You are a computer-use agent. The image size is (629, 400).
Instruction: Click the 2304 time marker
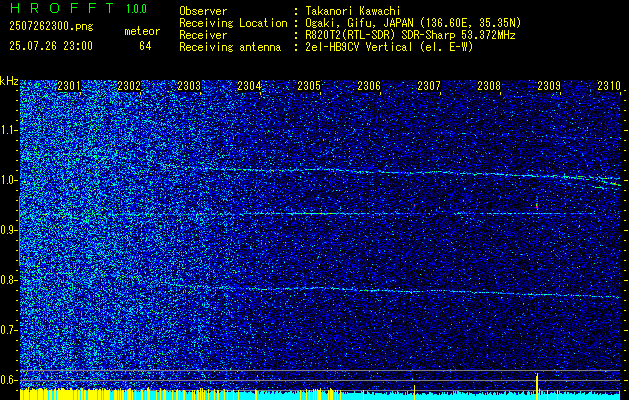[249, 86]
